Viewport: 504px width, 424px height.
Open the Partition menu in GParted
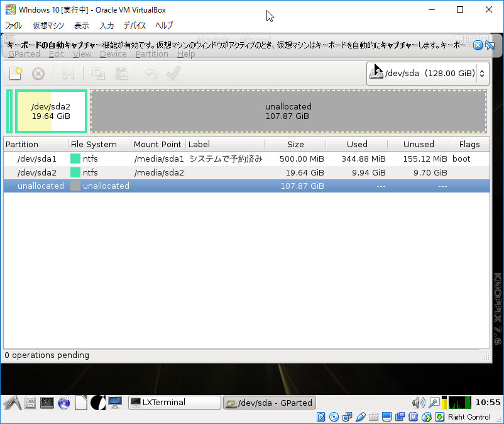click(151, 53)
